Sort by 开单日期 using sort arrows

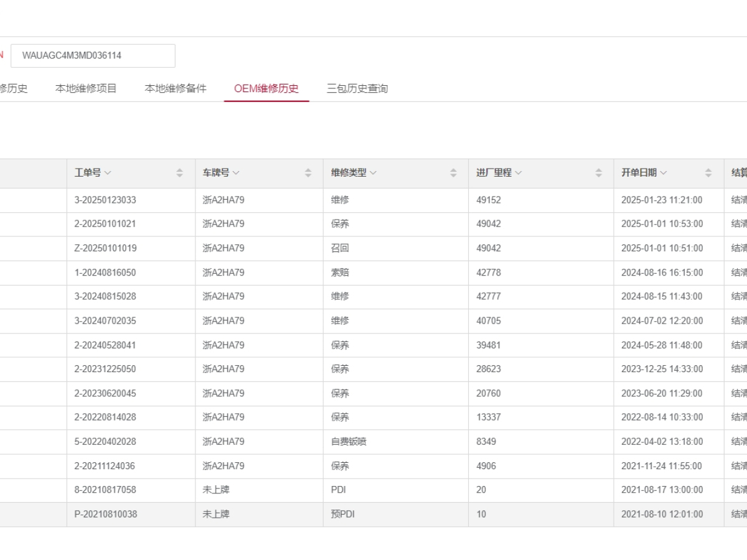point(708,173)
